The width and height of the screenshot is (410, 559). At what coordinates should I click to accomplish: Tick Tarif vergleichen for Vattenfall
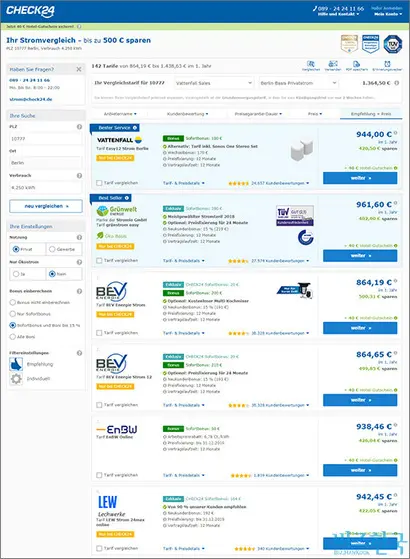[x=99, y=183]
